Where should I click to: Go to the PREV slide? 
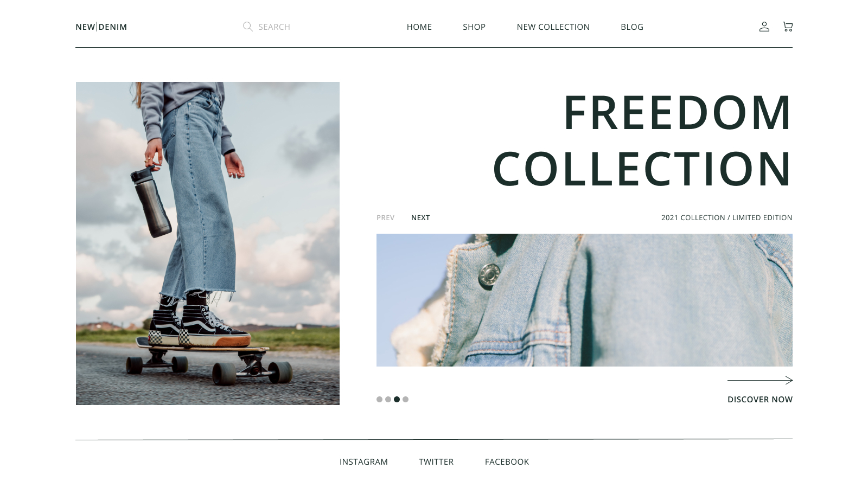click(x=385, y=217)
